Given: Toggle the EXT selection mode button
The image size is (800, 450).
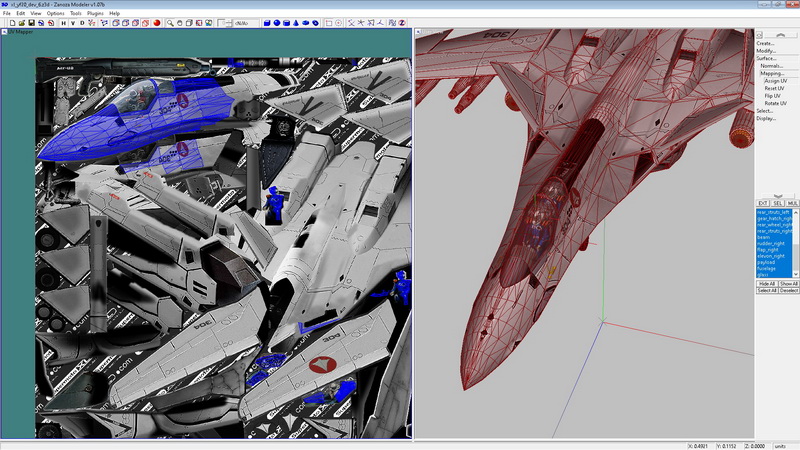Looking at the screenshot, I should (762, 203).
